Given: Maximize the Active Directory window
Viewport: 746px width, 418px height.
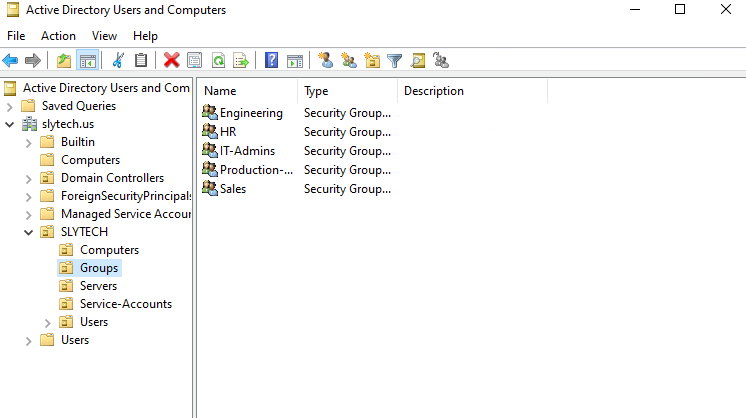Looking at the screenshot, I should click(680, 9).
